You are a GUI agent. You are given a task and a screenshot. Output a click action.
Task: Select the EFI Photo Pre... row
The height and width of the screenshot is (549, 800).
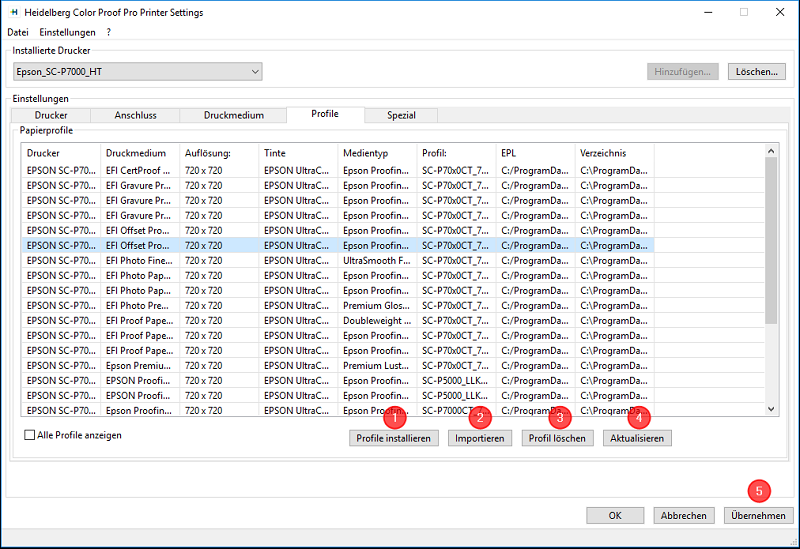pyautogui.click(x=338, y=306)
